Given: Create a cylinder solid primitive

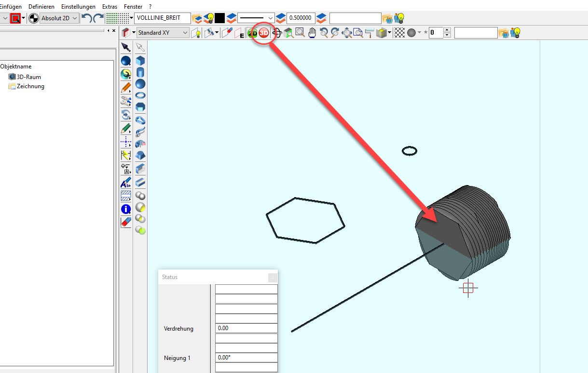Looking at the screenshot, I should tap(140, 72).
